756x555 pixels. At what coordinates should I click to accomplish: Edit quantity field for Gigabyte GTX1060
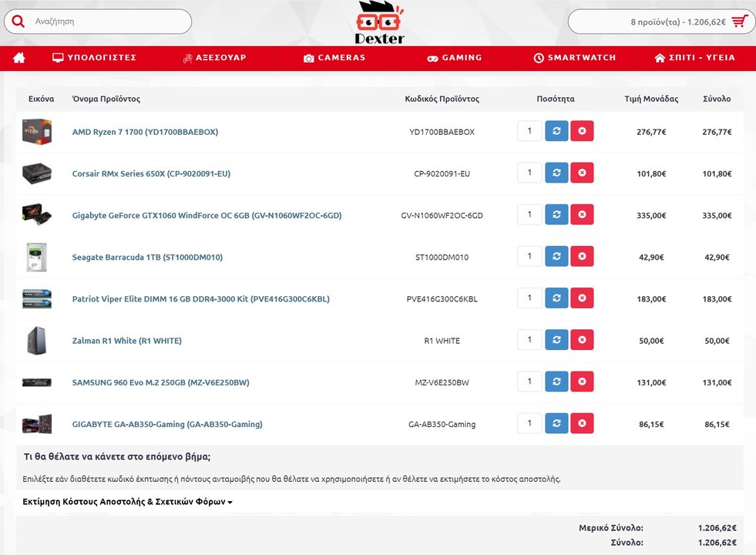(x=530, y=214)
